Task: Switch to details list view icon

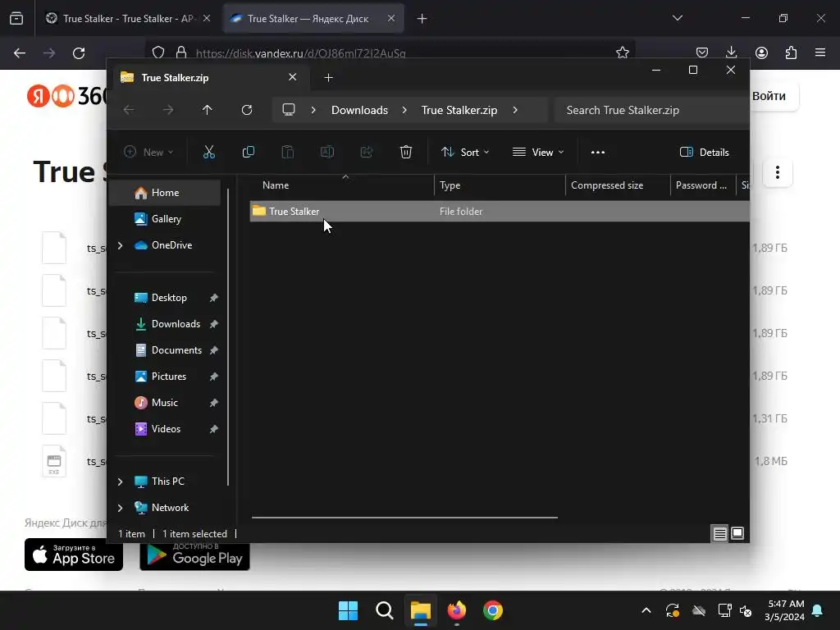Action: 719,533
